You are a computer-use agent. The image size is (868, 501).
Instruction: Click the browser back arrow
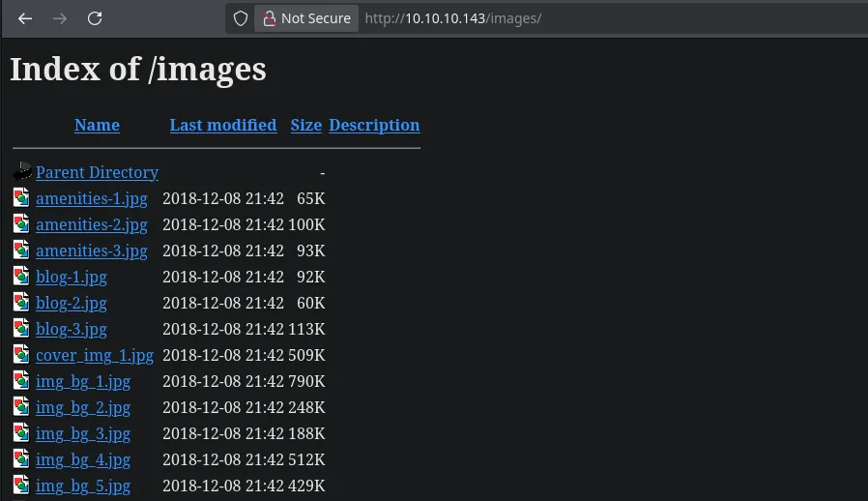(x=25, y=18)
